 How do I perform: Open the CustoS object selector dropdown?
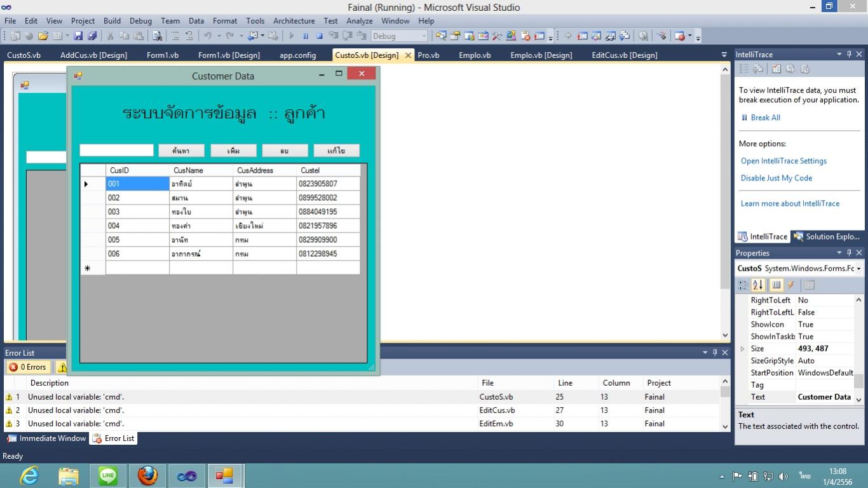(858, 269)
